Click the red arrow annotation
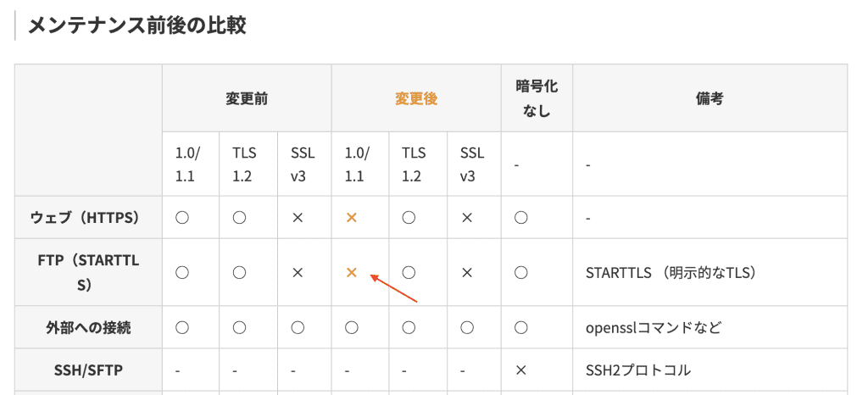 393,288
